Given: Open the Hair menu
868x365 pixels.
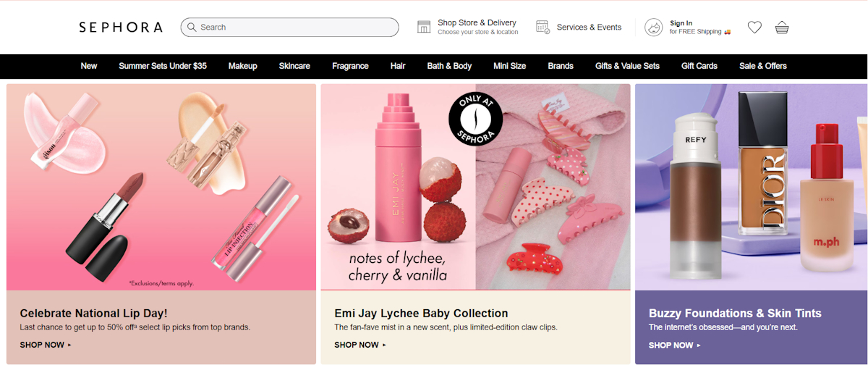Looking at the screenshot, I should (x=398, y=66).
